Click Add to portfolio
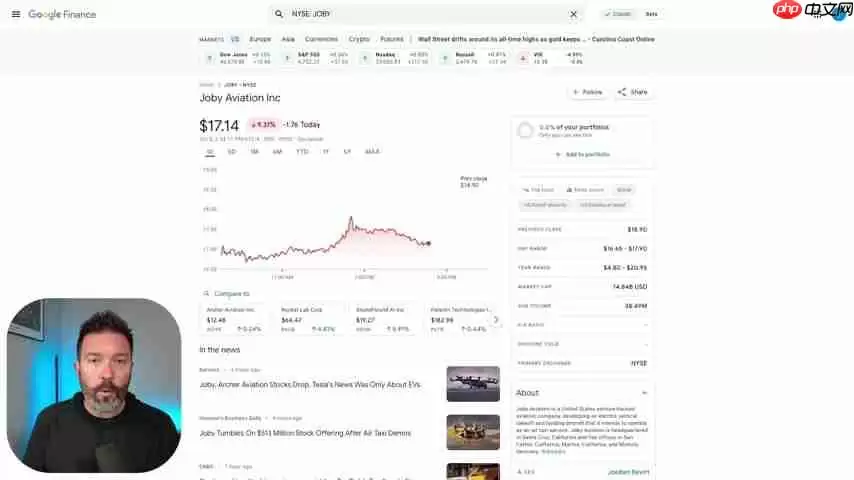This screenshot has height=480, width=854. click(582, 155)
